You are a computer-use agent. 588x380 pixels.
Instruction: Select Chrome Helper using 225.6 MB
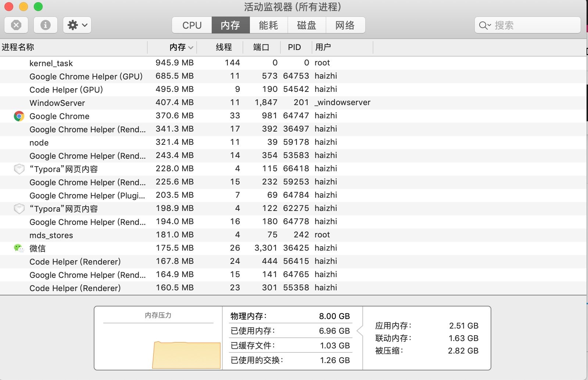point(87,182)
